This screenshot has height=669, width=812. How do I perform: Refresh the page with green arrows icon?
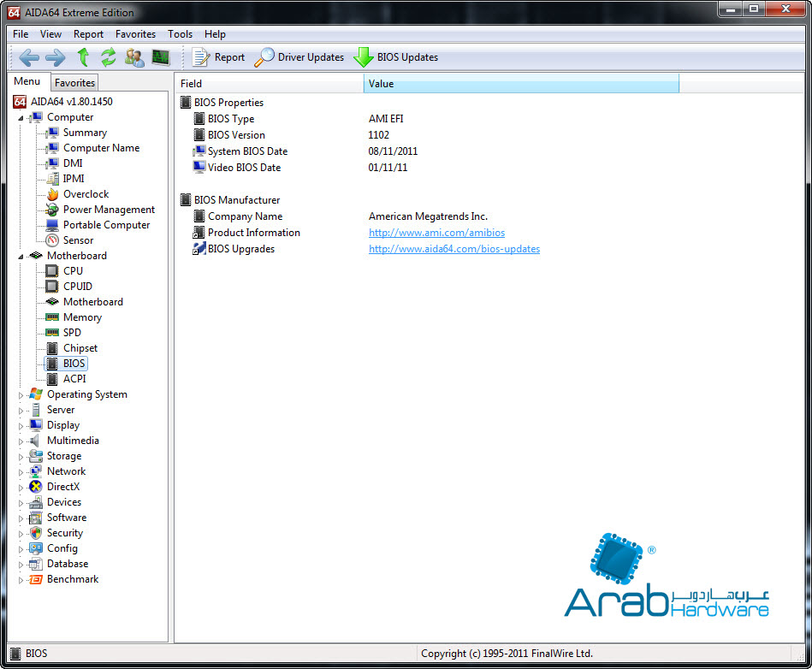coord(108,57)
